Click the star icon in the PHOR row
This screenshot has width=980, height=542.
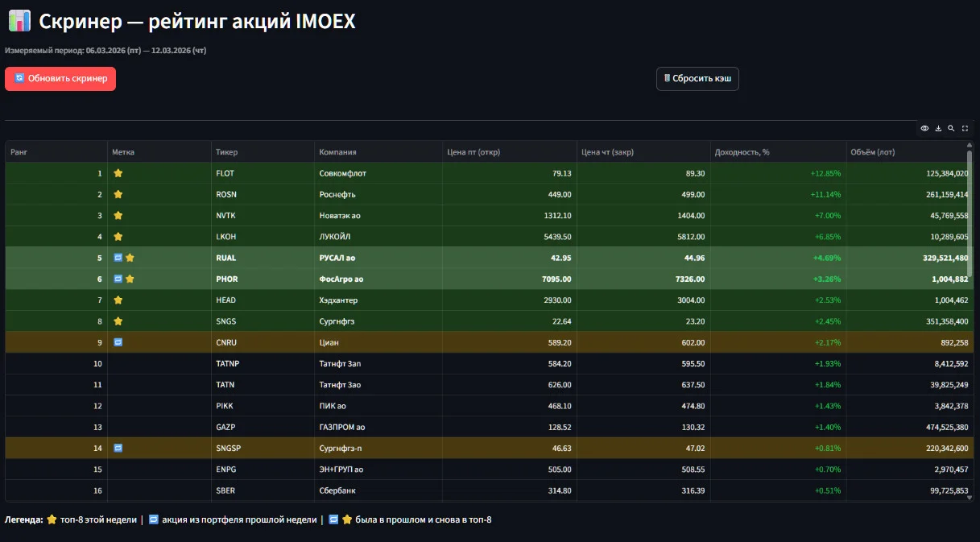(130, 279)
